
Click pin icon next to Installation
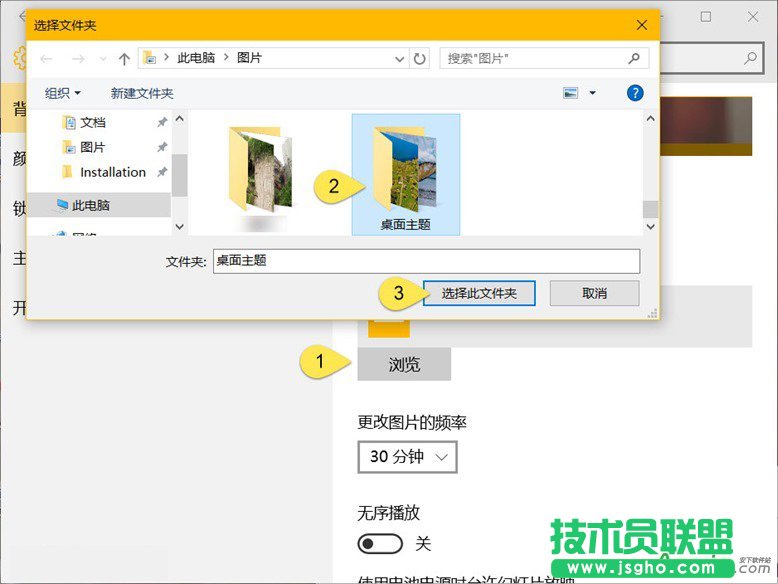pyautogui.click(x=162, y=172)
